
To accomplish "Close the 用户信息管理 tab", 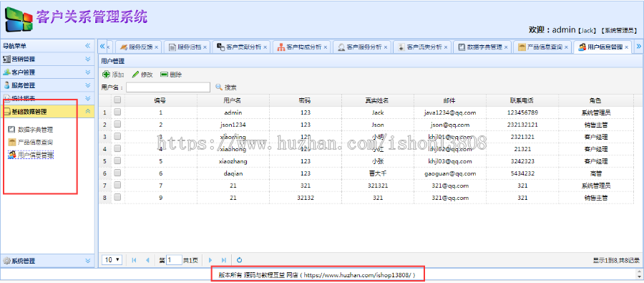I will click(626, 47).
